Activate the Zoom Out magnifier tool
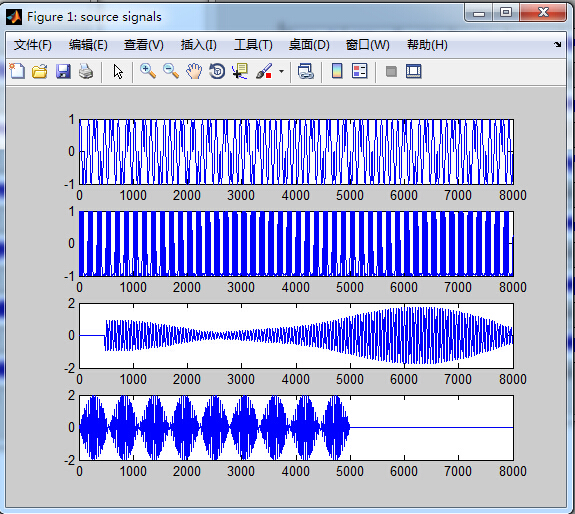This screenshot has width=575, height=514. pyautogui.click(x=171, y=71)
